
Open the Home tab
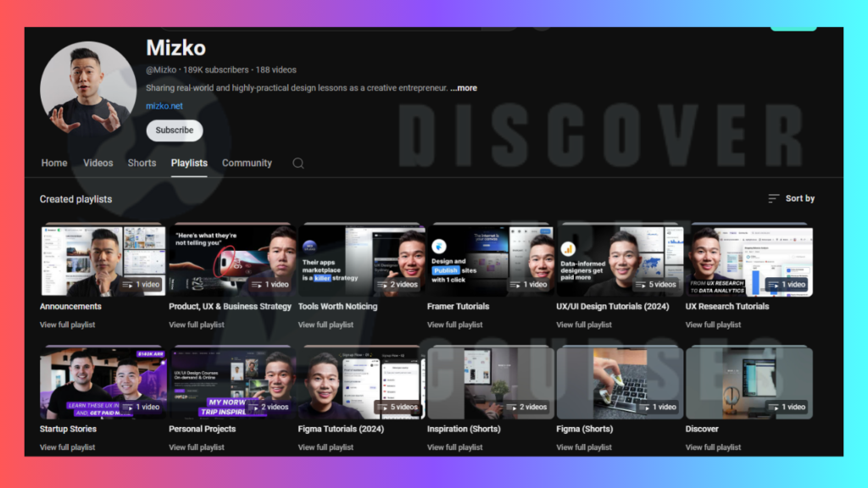tap(54, 164)
